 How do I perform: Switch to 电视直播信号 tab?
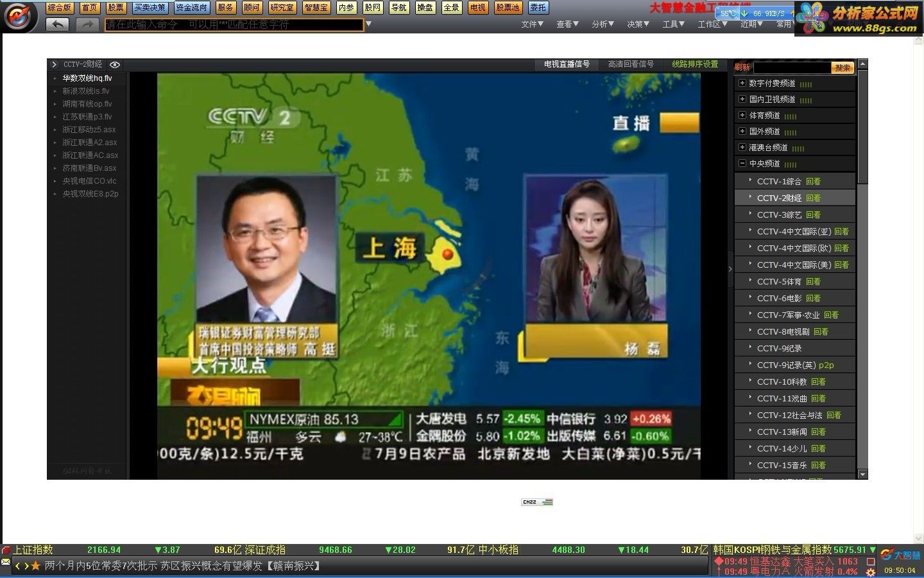(x=567, y=64)
